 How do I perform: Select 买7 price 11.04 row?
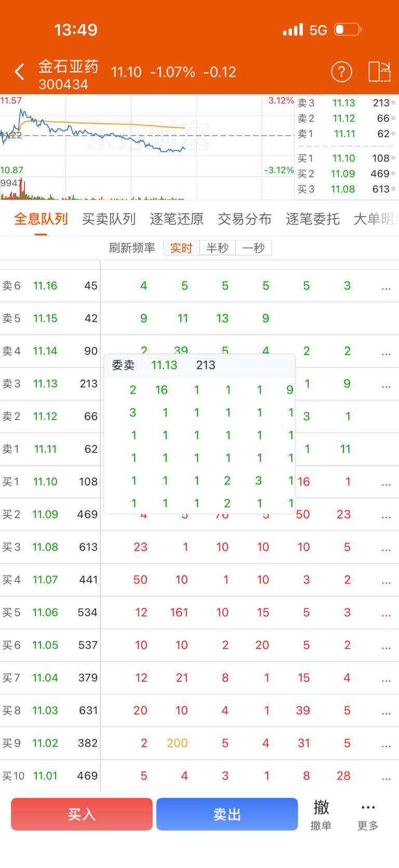click(x=199, y=678)
